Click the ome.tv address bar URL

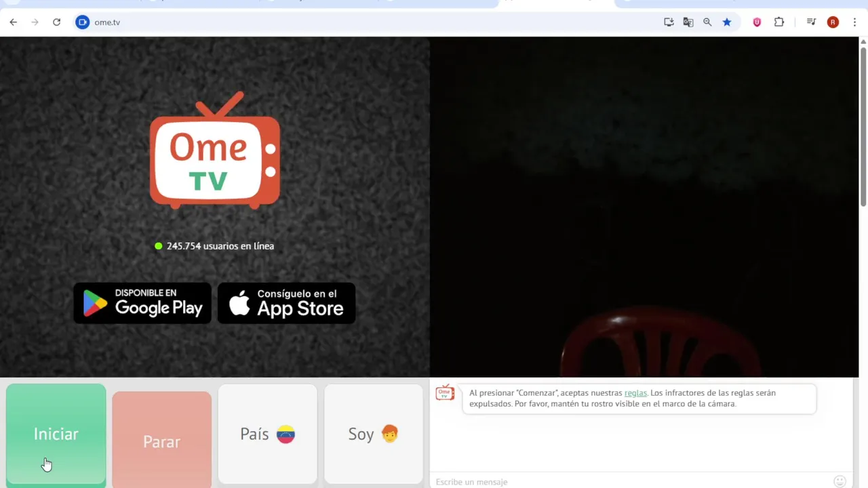107,22
